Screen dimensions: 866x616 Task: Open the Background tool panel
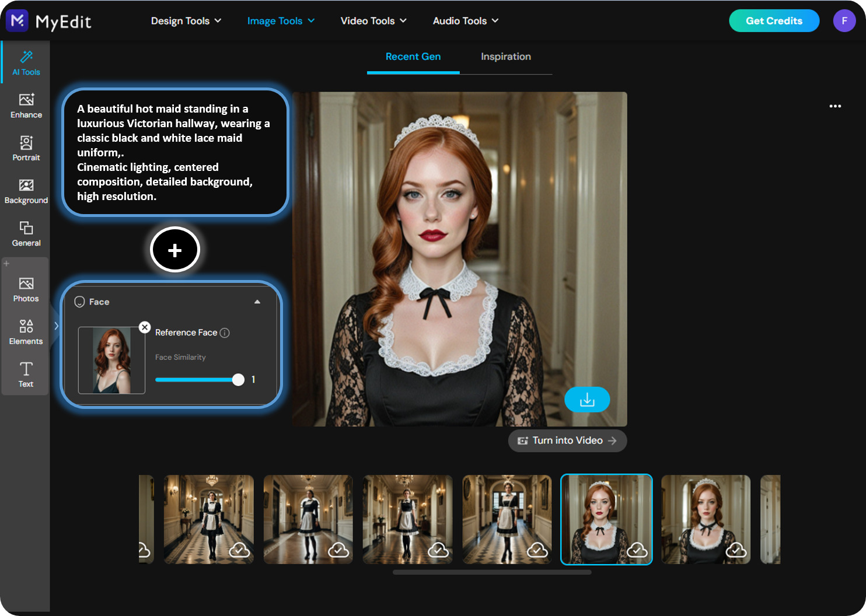pyautogui.click(x=26, y=190)
